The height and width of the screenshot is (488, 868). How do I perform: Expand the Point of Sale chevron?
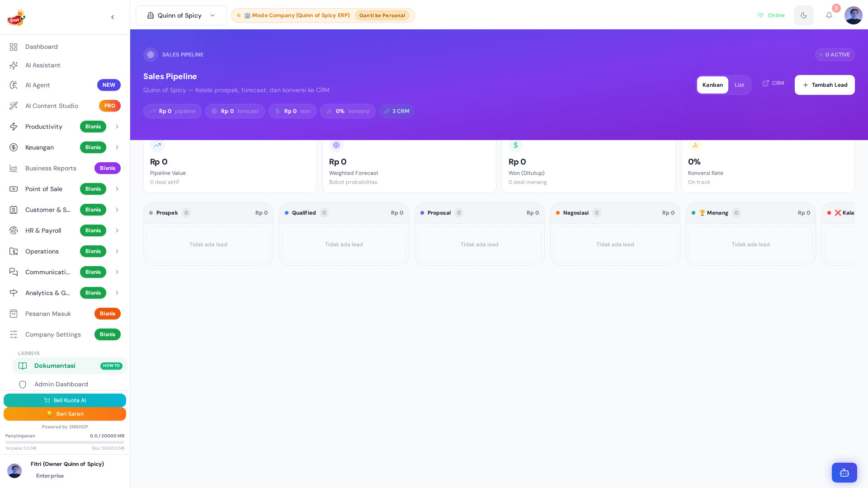tap(117, 189)
